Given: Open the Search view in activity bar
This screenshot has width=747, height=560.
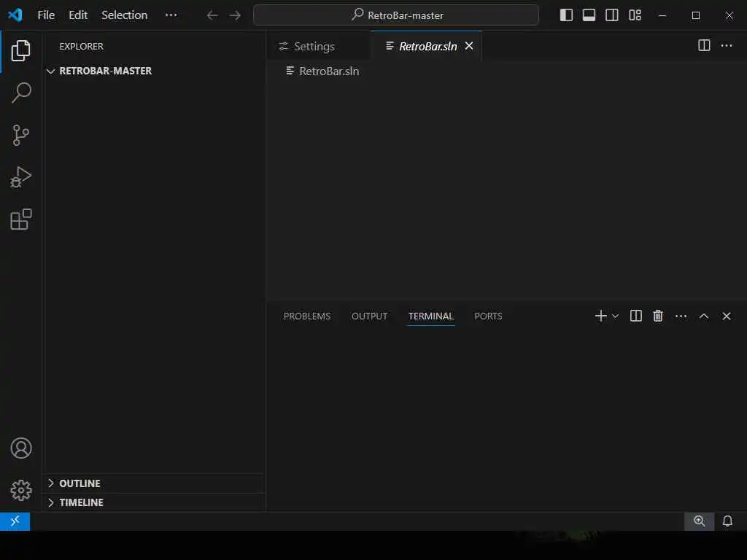Looking at the screenshot, I should click(x=20, y=93).
